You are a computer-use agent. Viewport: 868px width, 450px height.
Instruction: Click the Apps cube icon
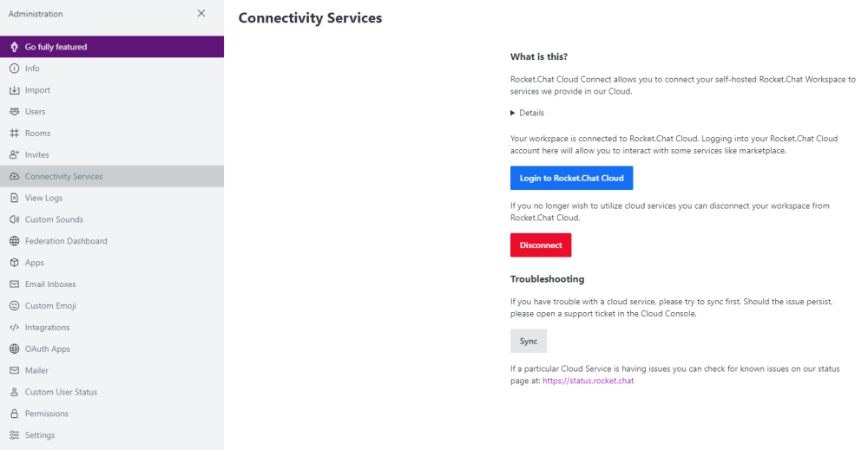pyautogui.click(x=15, y=263)
